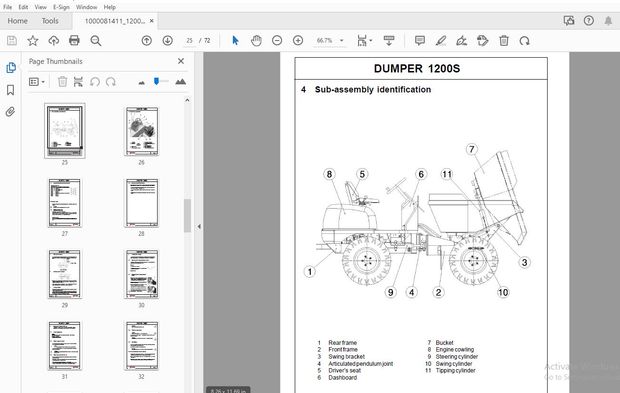620x393 pixels.
Task: Go to next page arrow
Action: click(168, 40)
